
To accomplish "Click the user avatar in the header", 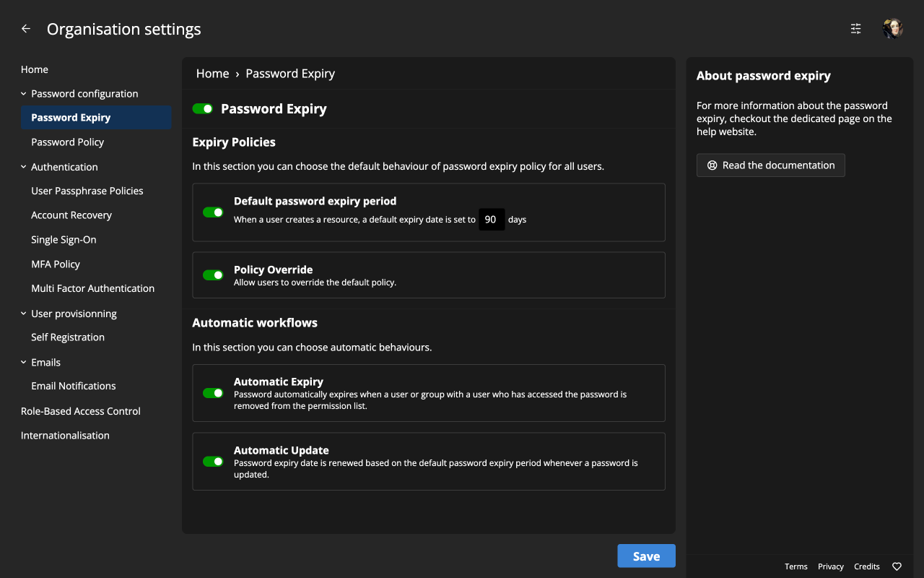I will click(x=893, y=28).
